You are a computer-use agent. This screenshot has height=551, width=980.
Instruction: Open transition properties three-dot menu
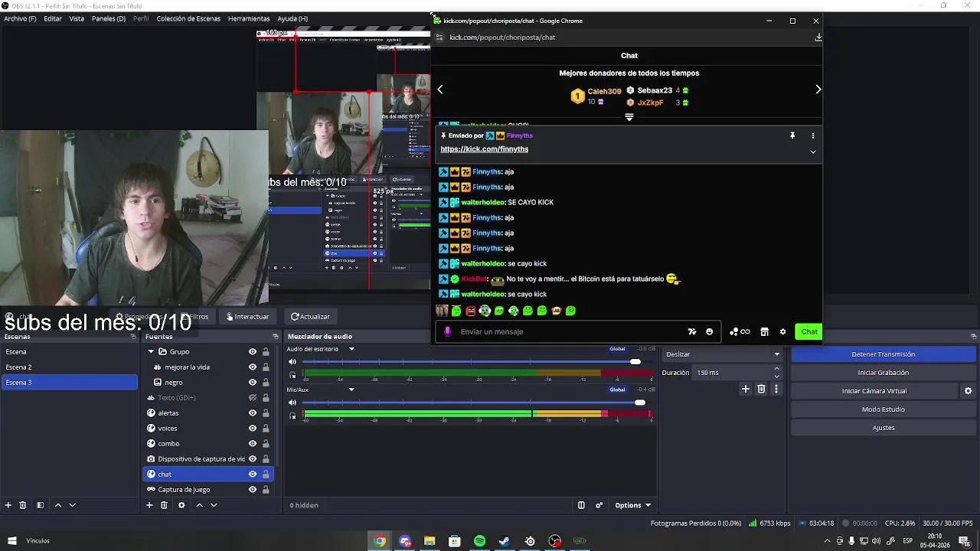coord(776,389)
